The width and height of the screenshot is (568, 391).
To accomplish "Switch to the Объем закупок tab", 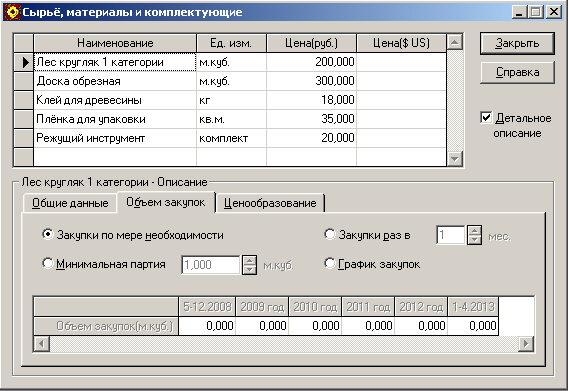I will 166,202.
